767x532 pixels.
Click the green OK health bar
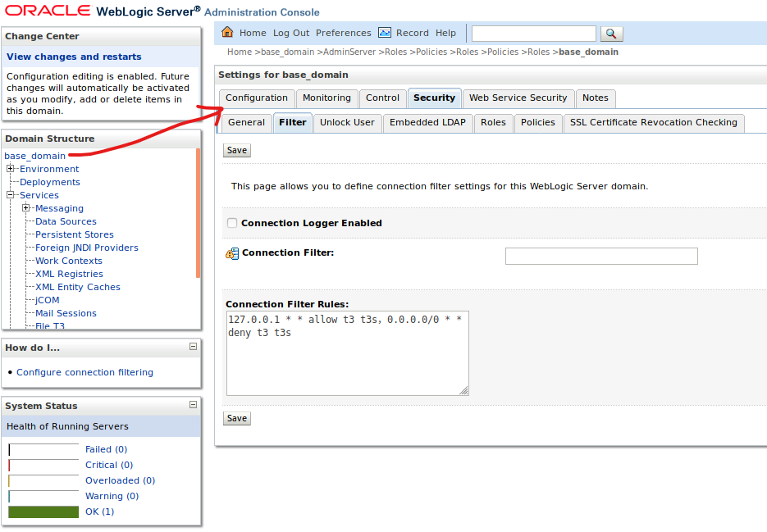coord(43,512)
